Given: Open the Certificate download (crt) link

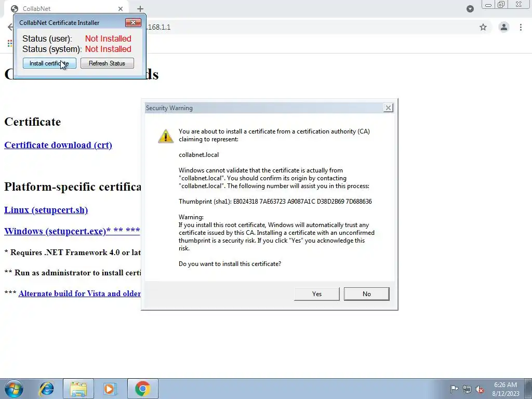Looking at the screenshot, I should pos(58,145).
